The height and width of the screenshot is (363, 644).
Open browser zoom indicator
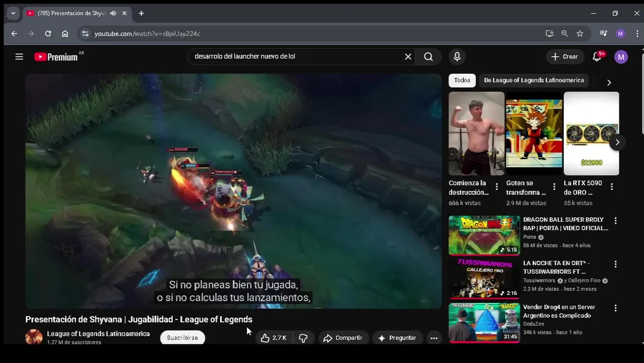click(x=564, y=33)
